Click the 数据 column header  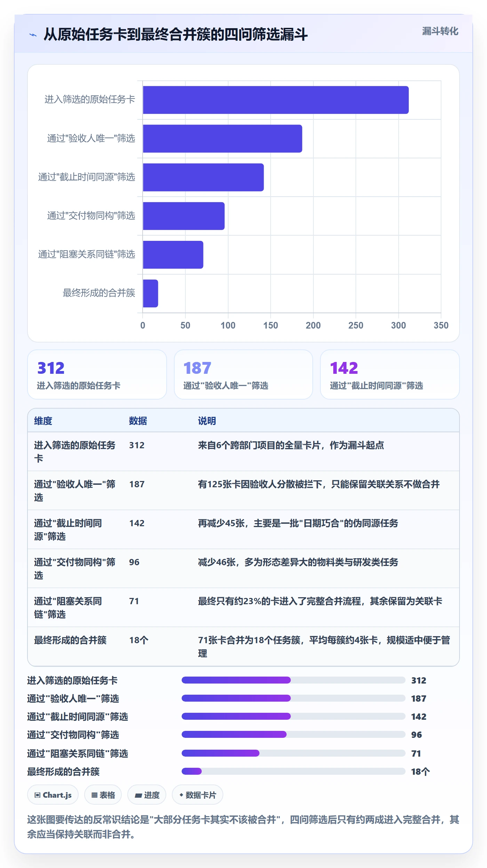(138, 421)
